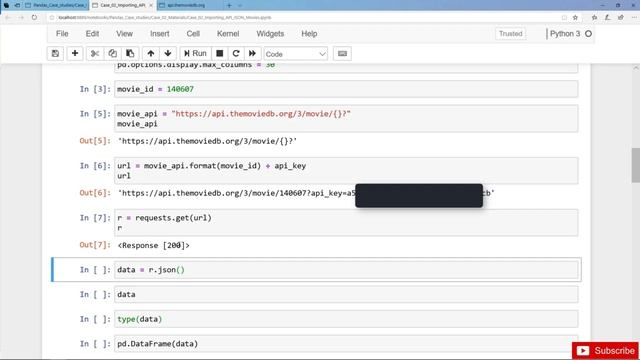Image resolution: width=640 pixels, height=360 pixels.
Task: Click into the requests.get(url) cell
Action: click(x=346, y=222)
